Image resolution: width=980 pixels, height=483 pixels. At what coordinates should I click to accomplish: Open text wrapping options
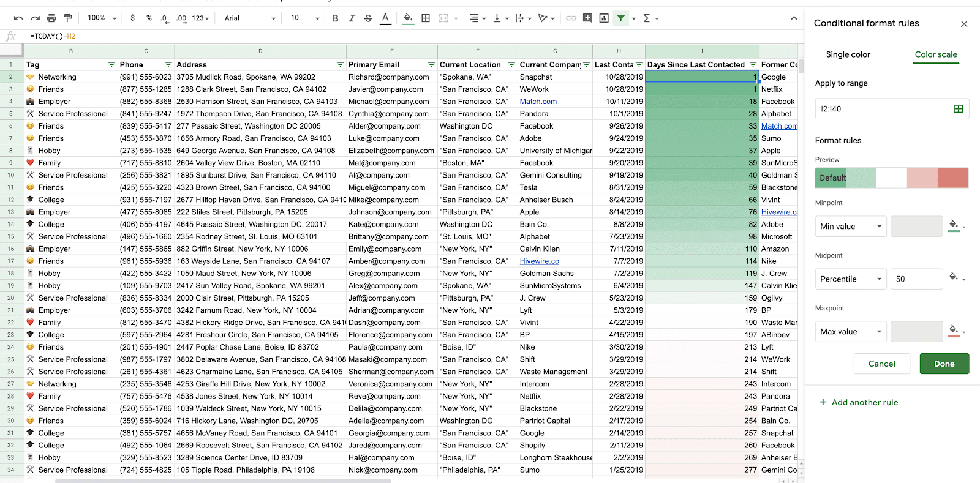[522, 18]
